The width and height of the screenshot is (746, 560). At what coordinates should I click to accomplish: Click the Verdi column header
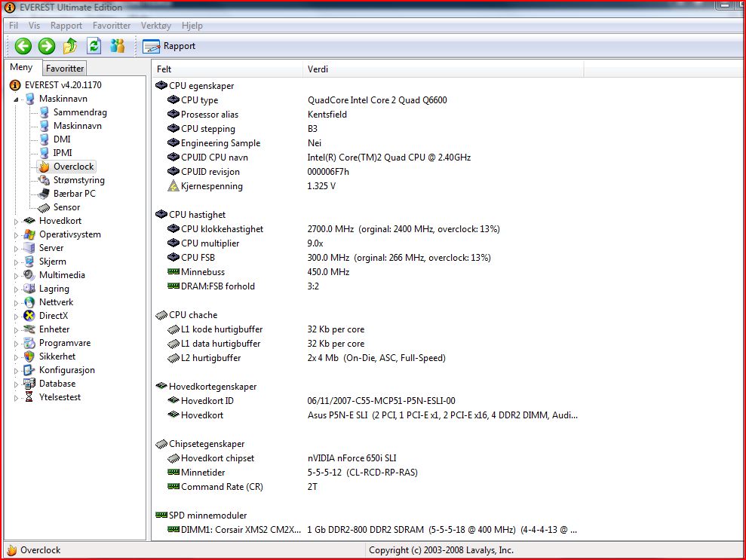(x=443, y=69)
